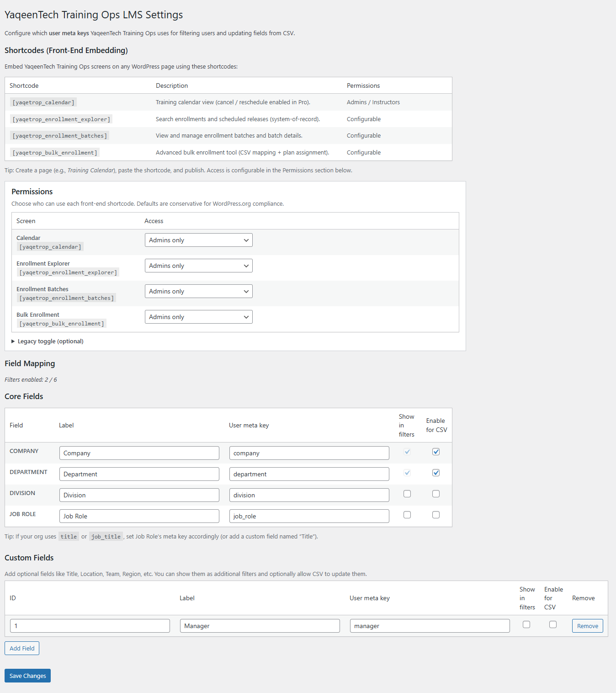
Task: Remove the Manager custom field
Action: 587,625
